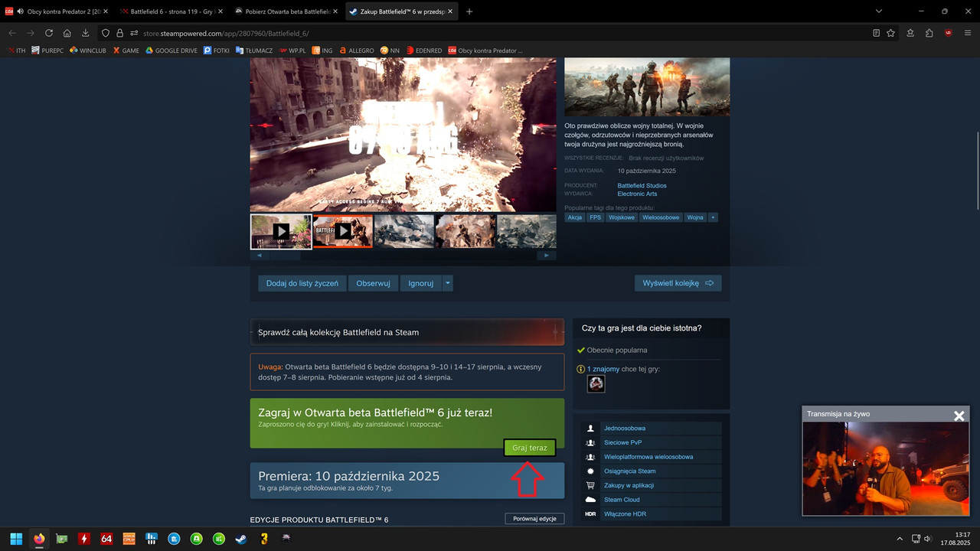Open the PUREPC bookmark
This screenshot has height=551, width=980.
tap(47, 51)
